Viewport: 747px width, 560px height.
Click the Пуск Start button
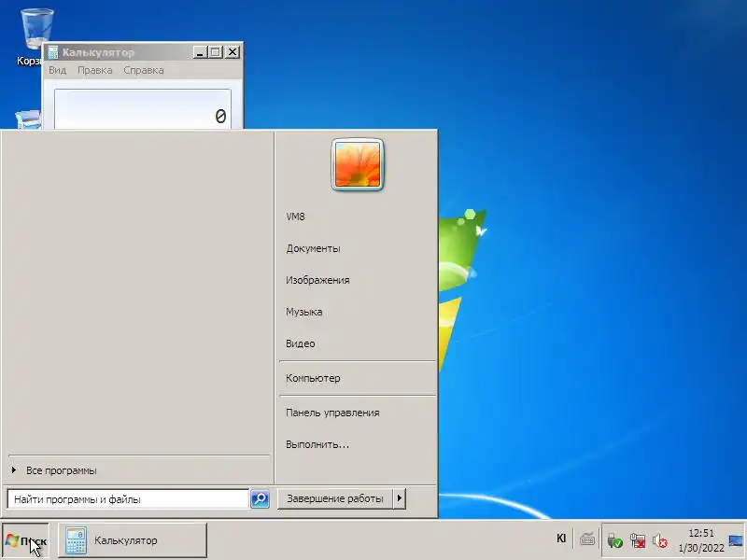coord(26,541)
